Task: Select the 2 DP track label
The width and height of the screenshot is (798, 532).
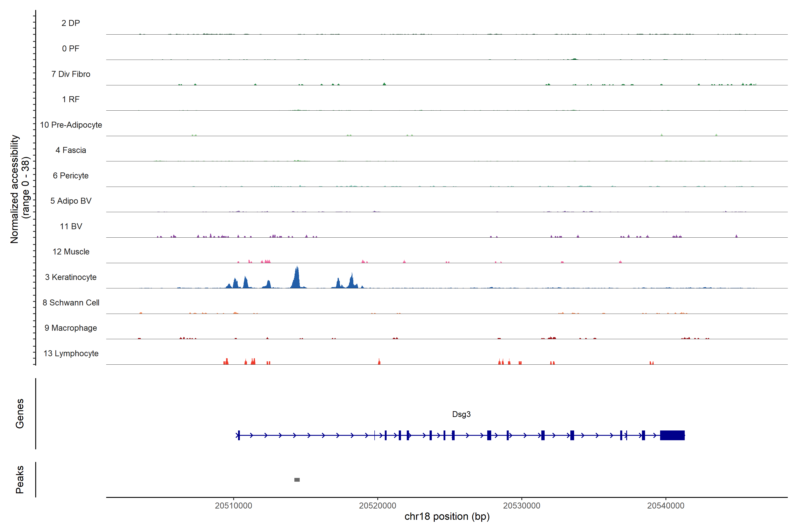Action: [x=70, y=23]
